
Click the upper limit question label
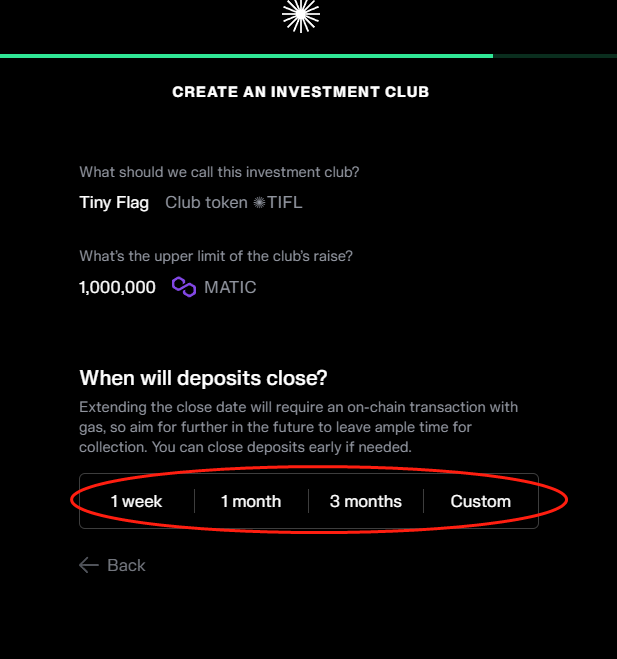pyautogui.click(x=216, y=256)
